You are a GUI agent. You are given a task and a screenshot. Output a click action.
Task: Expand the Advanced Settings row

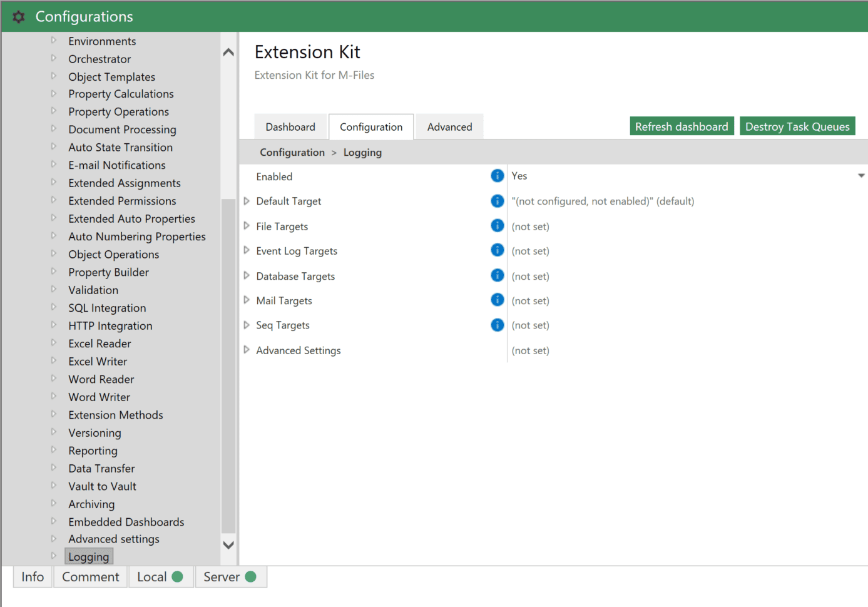pos(247,350)
